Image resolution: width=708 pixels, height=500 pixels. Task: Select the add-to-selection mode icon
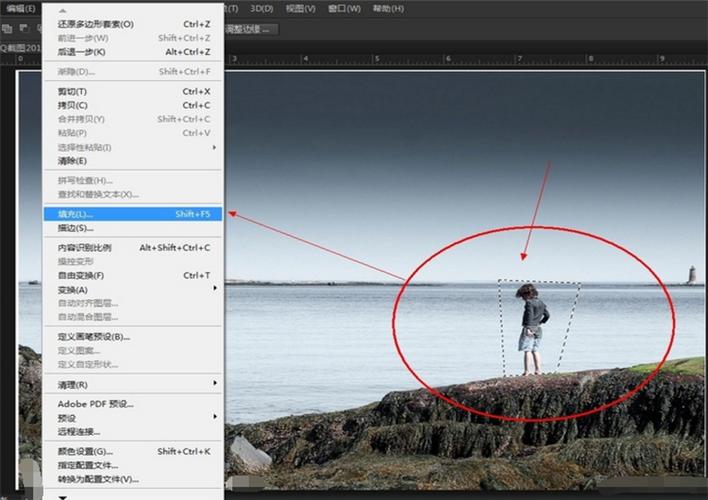point(7,29)
